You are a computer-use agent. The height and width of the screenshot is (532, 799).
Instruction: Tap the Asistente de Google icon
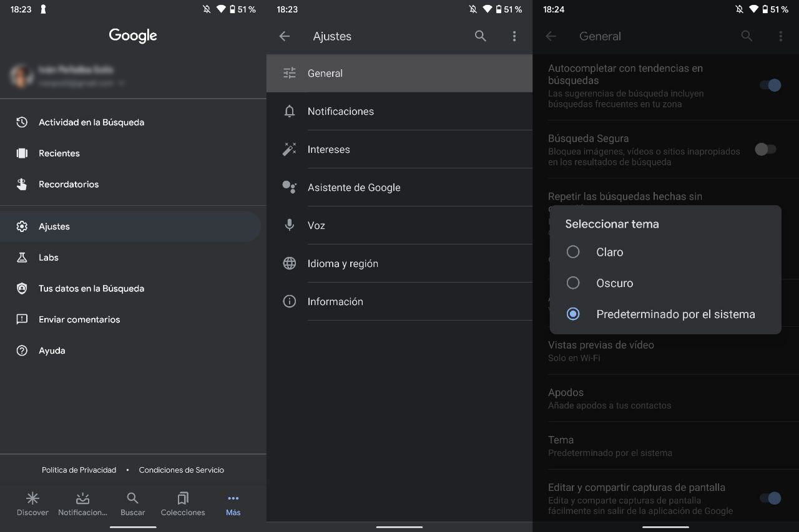(x=290, y=187)
